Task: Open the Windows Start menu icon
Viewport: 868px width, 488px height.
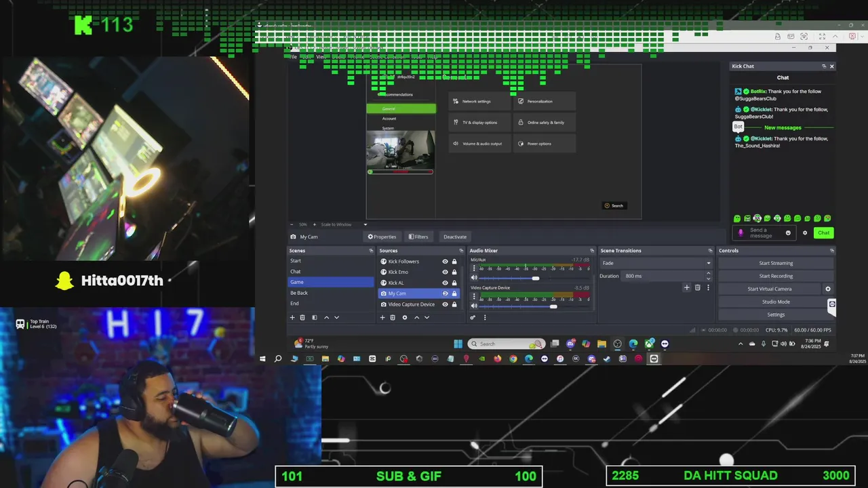Action: (458, 344)
